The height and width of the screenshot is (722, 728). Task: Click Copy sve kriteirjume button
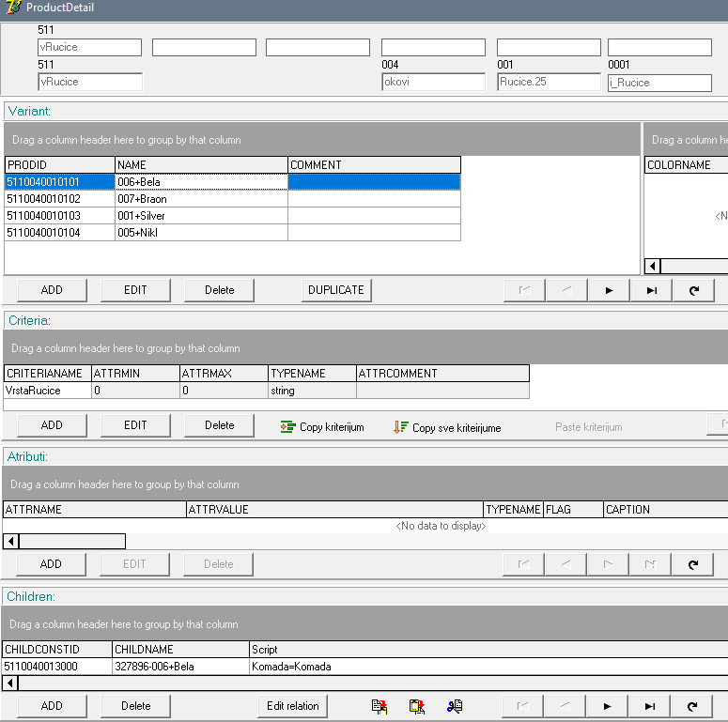(x=447, y=427)
